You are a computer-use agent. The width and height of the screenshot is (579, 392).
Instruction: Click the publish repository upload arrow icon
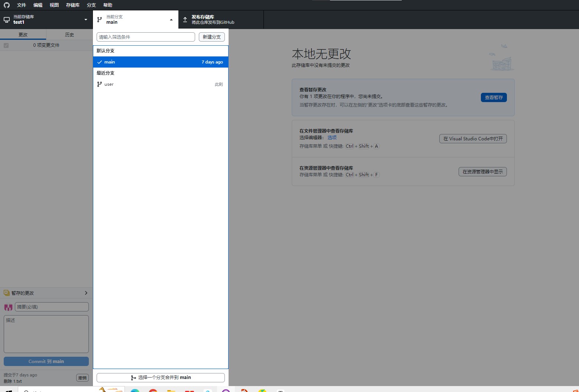coord(185,19)
